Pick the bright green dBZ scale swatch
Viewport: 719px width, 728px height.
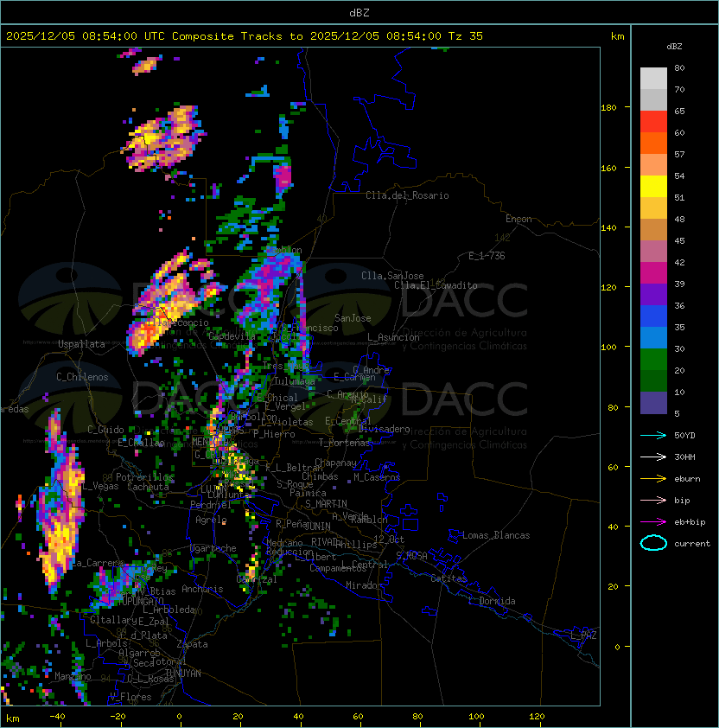click(x=653, y=360)
